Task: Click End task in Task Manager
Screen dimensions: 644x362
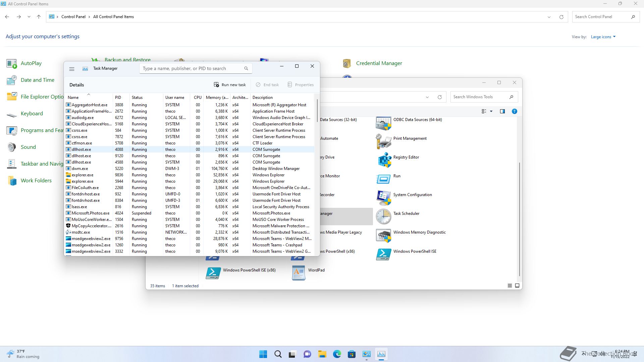Action: [267, 85]
